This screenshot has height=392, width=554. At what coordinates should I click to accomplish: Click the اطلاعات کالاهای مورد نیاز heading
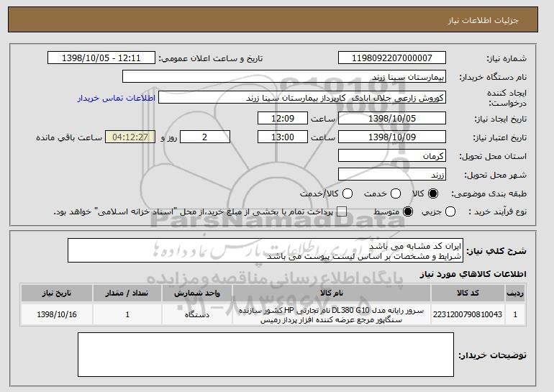pyautogui.click(x=473, y=274)
